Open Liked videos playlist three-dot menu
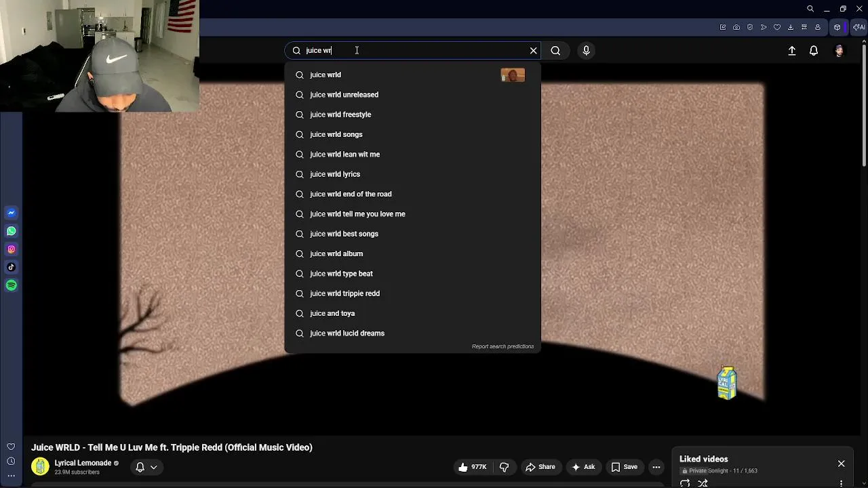This screenshot has width=868, height=488. 842,483
